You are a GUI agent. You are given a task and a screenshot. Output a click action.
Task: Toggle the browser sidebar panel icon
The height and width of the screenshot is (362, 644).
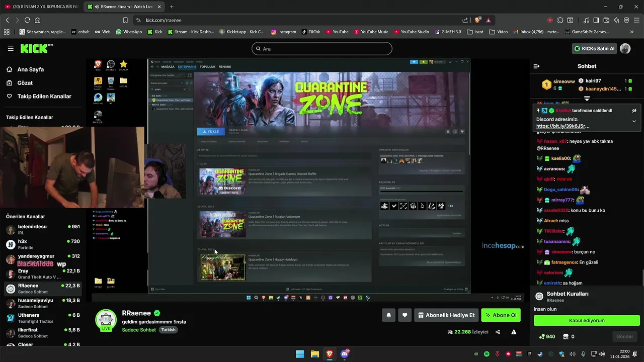[596, 20]
